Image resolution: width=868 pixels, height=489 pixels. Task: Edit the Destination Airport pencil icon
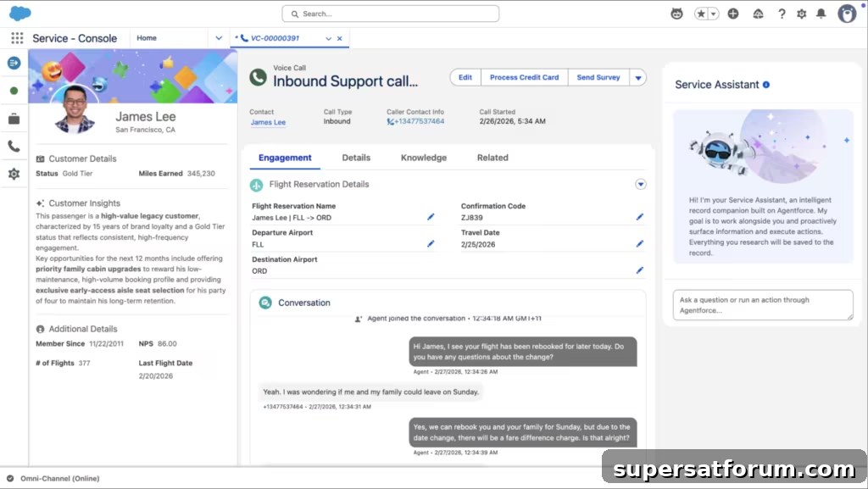639,270
